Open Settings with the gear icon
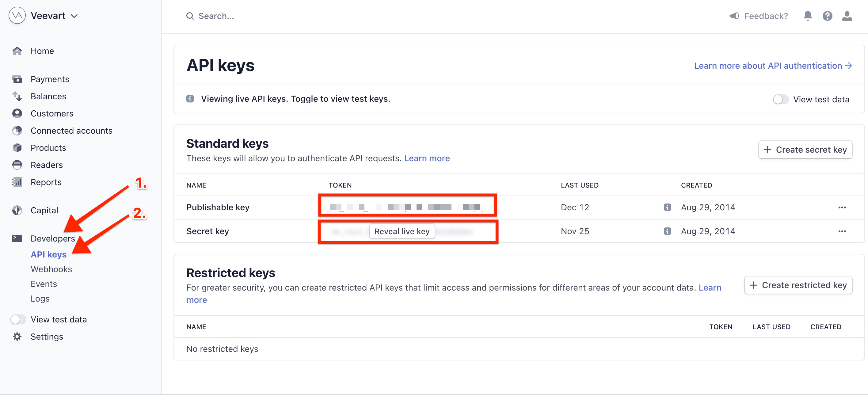Screen dimensions: 868x396 pyautogui.click(x=17, y=336)
